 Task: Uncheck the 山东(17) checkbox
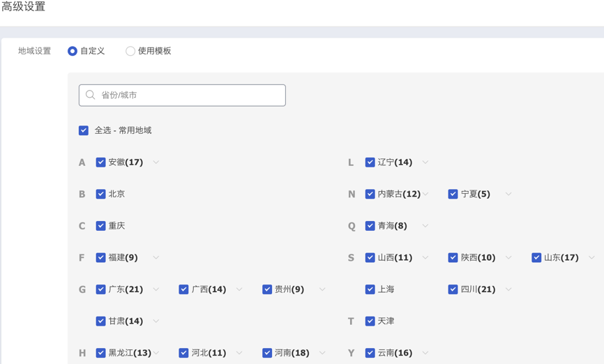coord(536,257)
